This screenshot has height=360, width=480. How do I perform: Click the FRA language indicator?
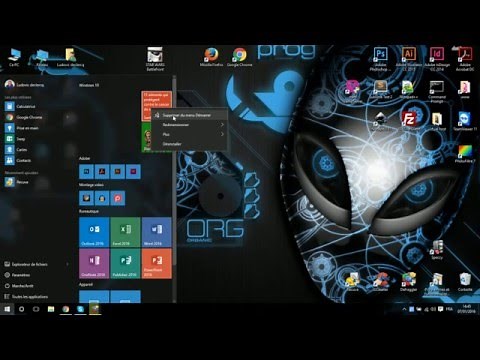coord(449,309)
